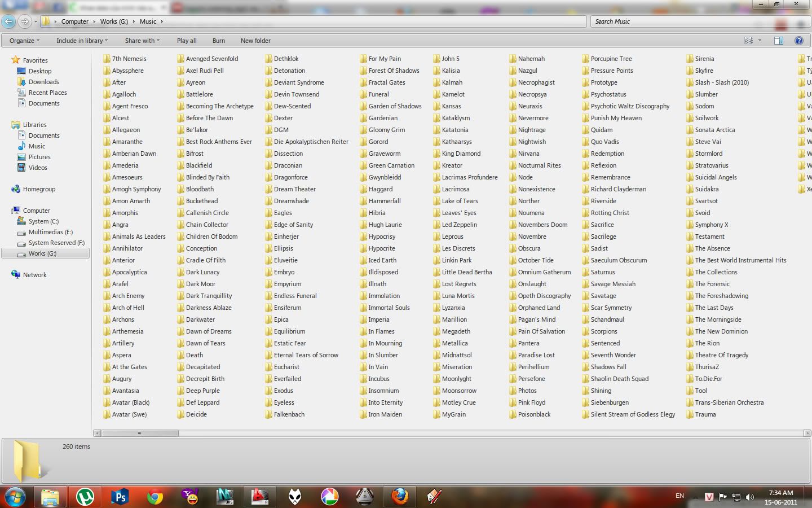This screenshot has height=508, width=812.
Task: Open Pictures library in sidebar
Action: coord(39,157)
